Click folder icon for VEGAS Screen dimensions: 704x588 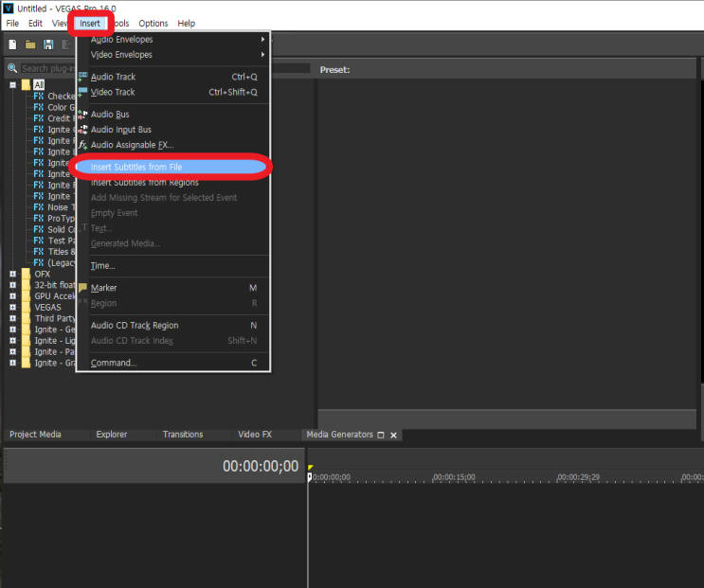click(26, 307)
